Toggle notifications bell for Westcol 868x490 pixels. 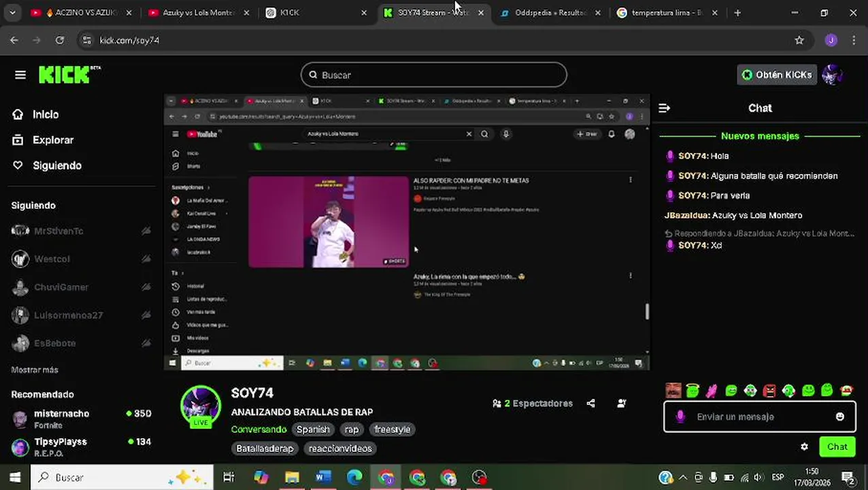click(x=146, y=259)
